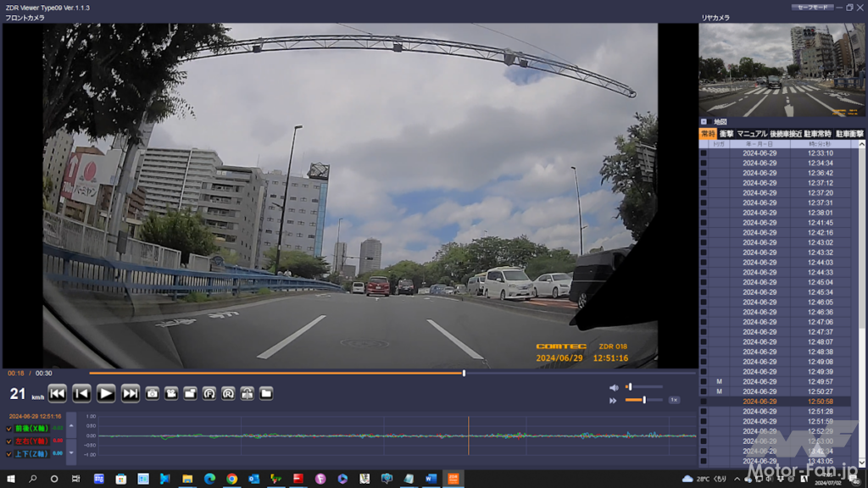The width and height of the screenshot is (868, 488).
Task: Step back one frame
Action: pos(81,393)
